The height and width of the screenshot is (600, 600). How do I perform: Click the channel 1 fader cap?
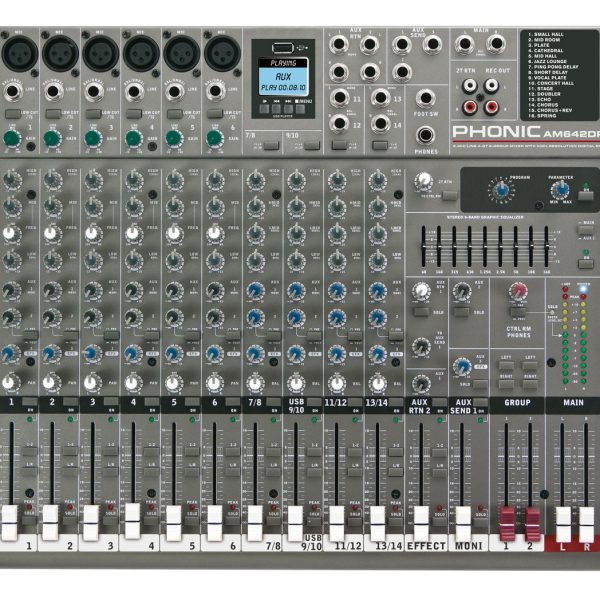coord(10,522)
